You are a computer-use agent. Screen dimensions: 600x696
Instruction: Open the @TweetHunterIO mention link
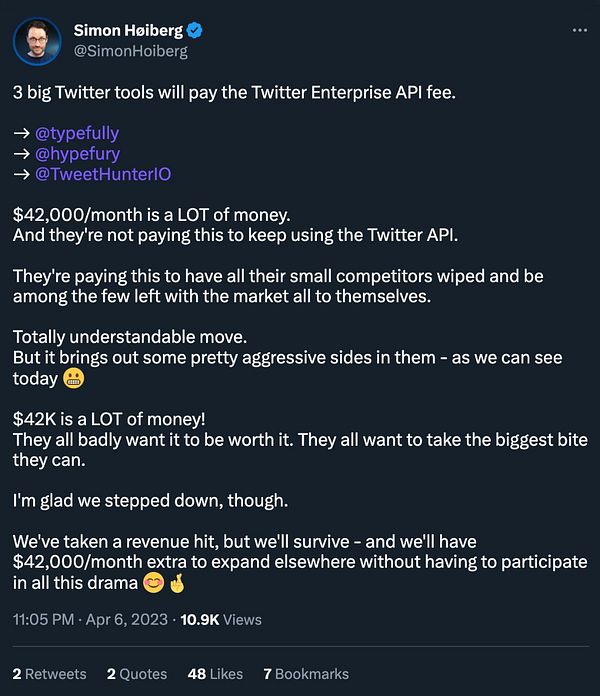pos(103,173)
